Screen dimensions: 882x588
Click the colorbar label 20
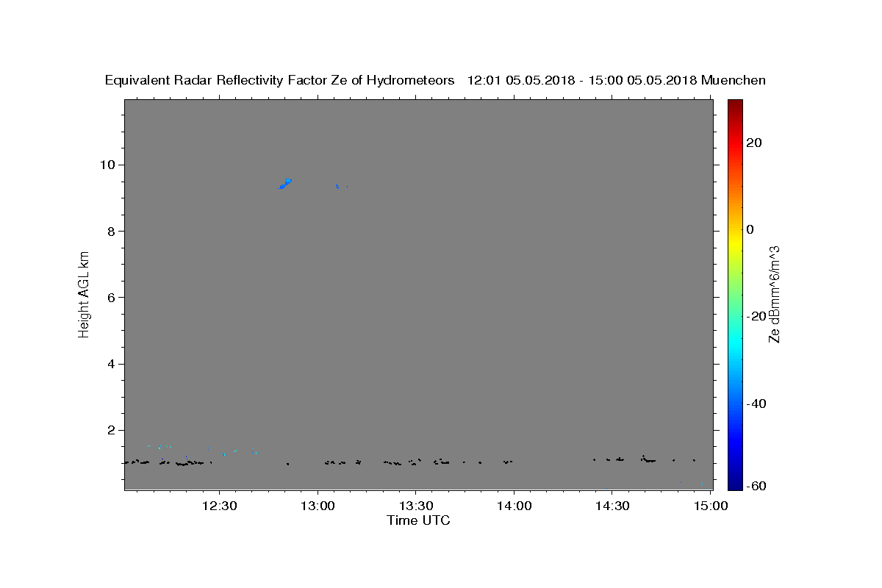753,143
